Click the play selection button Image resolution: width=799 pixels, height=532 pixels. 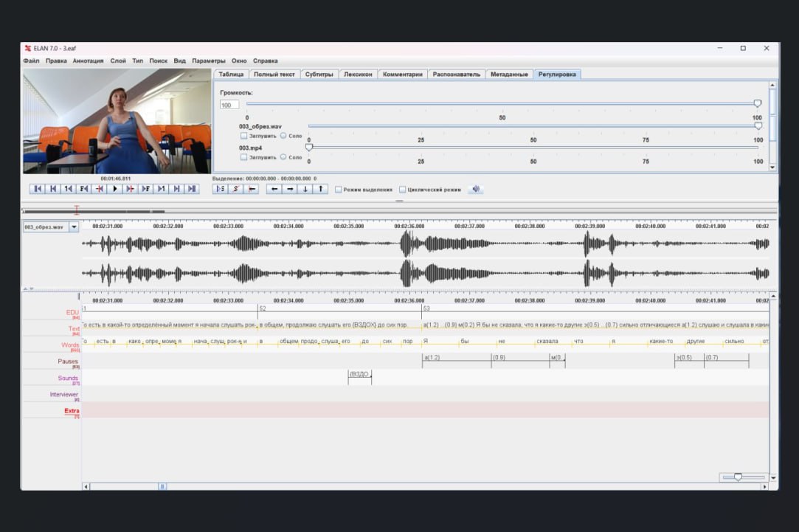(220, 189)
